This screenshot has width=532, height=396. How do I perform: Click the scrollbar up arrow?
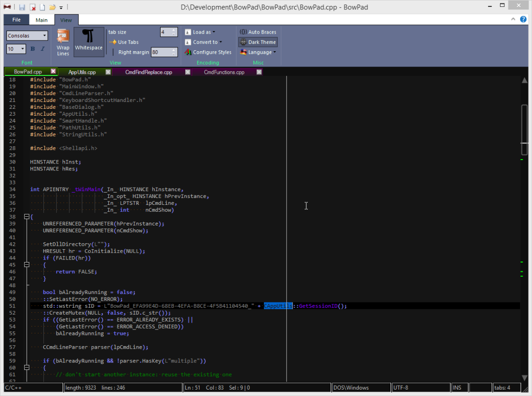point(524,80)
